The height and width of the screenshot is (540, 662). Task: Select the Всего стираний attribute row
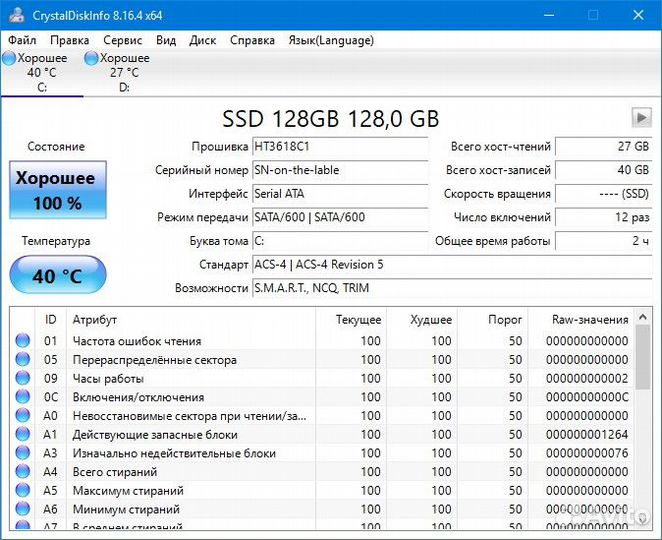322,471
